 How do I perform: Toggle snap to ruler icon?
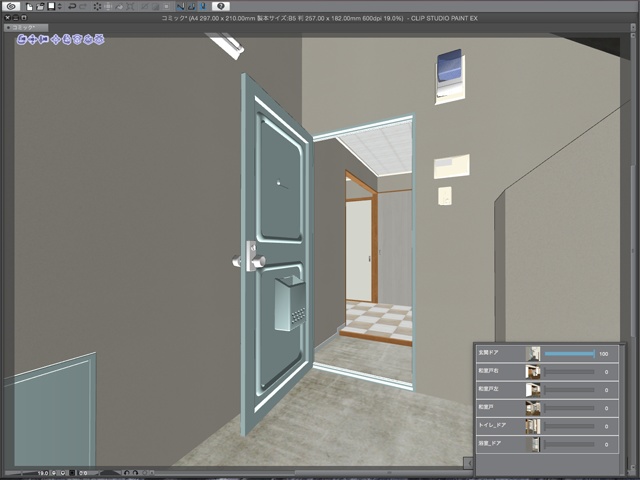coord(180,7)
